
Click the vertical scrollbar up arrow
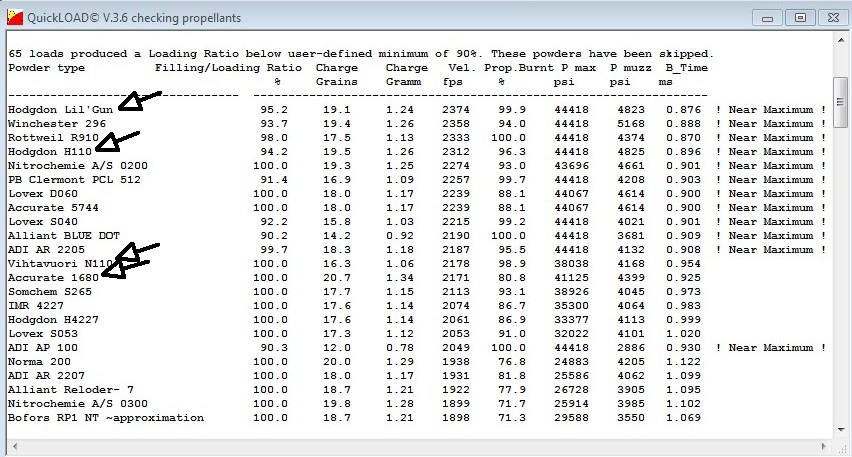click(x=842, y=40)
